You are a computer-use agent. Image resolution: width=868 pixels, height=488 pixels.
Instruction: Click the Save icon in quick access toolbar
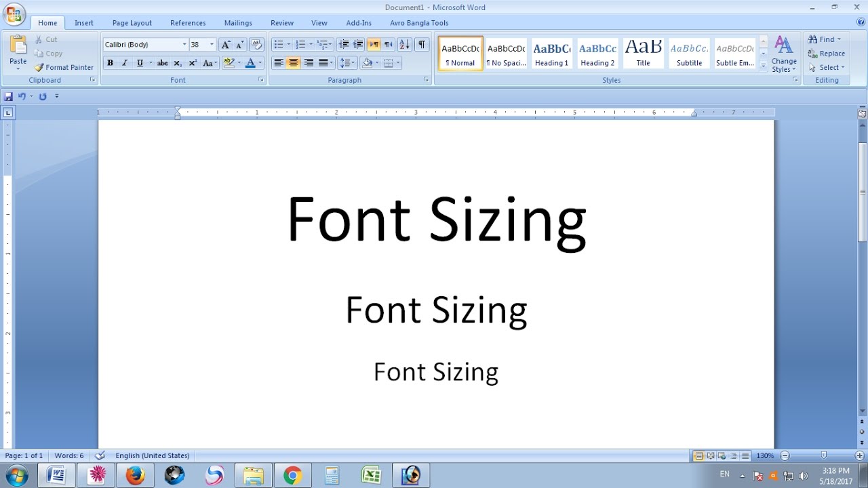pos(9,96)
